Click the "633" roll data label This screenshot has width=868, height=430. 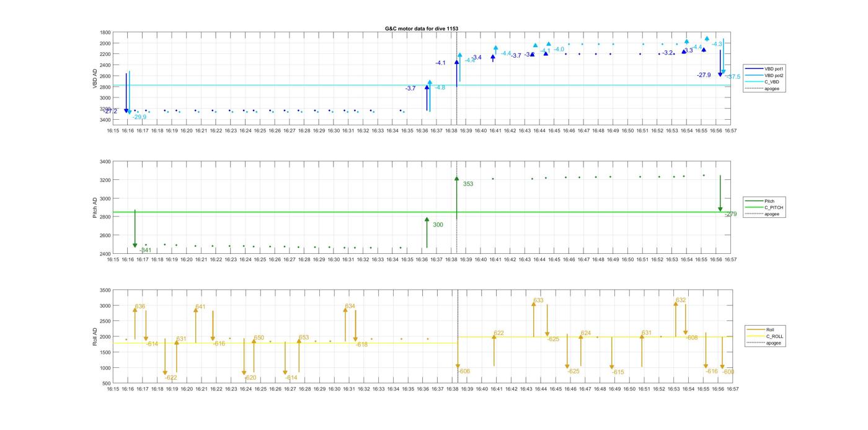click(538, 300)
